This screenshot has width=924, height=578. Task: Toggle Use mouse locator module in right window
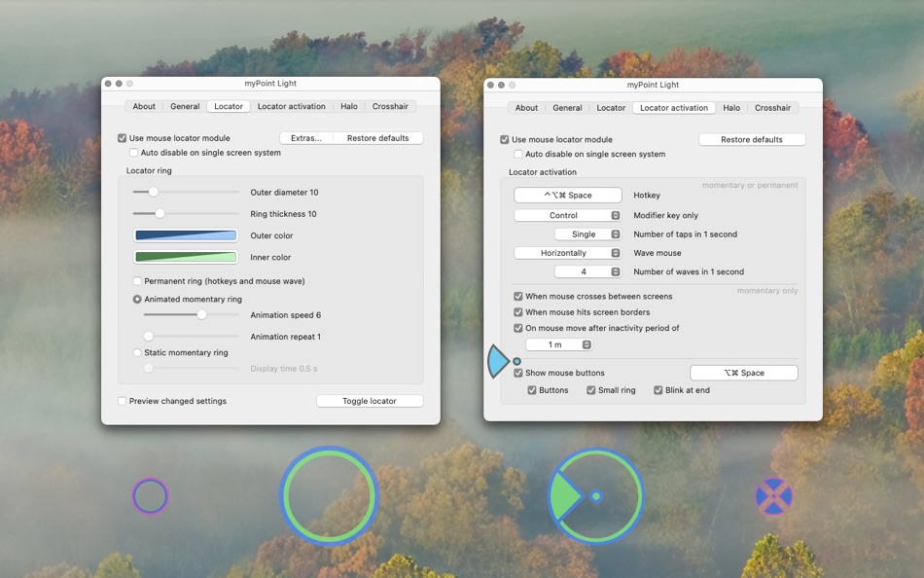505,140
